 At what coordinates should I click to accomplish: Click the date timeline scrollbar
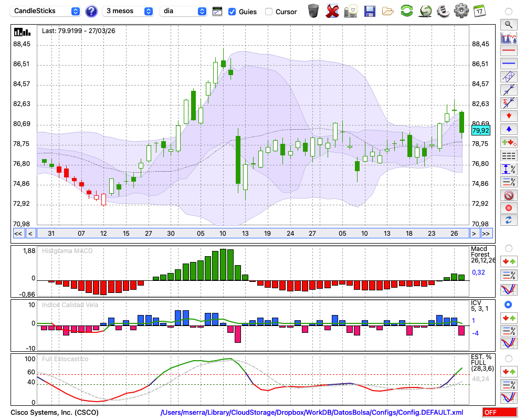coord(252,233)
